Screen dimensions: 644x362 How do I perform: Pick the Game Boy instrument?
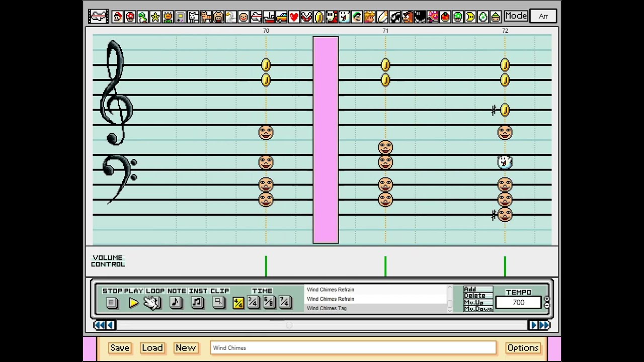(180, 17)
